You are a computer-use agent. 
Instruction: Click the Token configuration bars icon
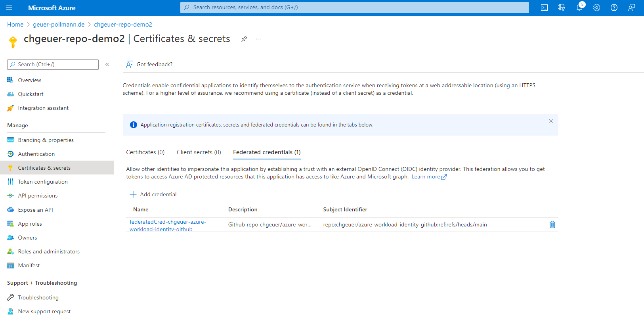10,182
